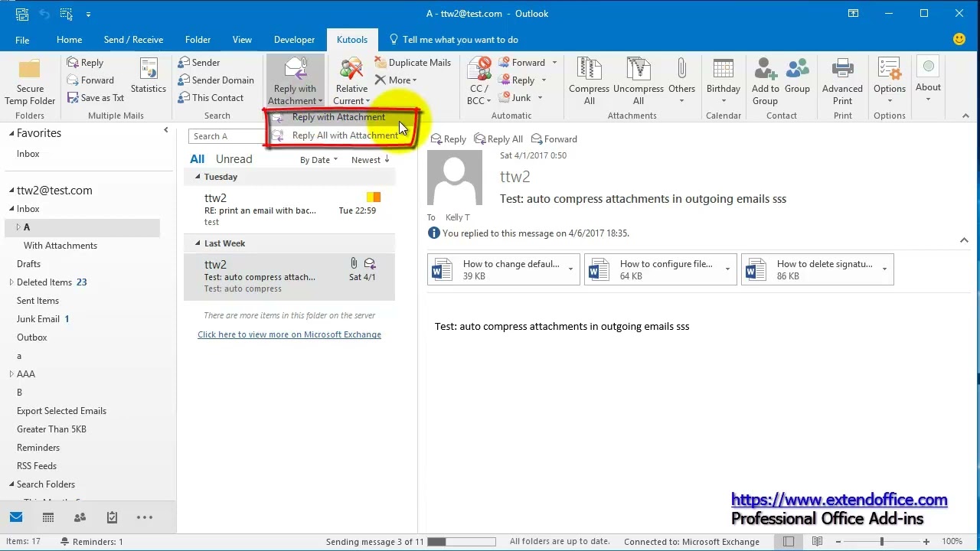Screen dimensions: 980x551
Task: Click Kutools Reply in Multiple Mails group
Action: click(x=85, y=63)
